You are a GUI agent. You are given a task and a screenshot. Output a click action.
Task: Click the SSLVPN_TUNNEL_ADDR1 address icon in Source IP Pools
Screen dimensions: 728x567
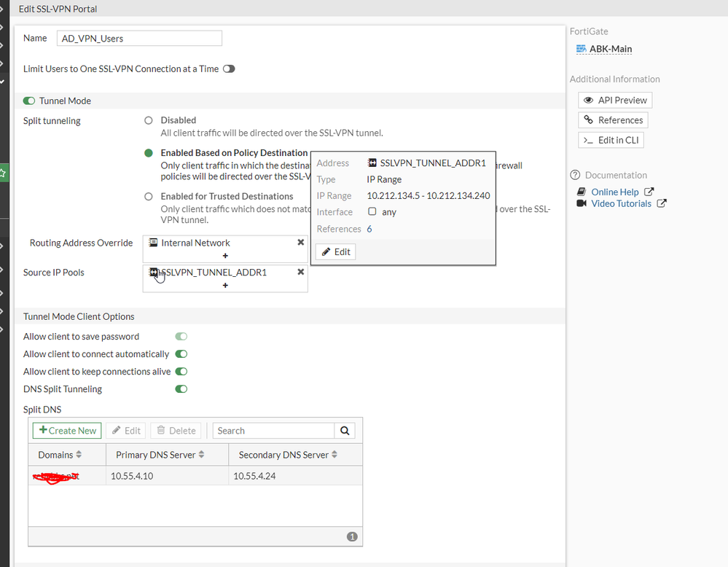154,272
